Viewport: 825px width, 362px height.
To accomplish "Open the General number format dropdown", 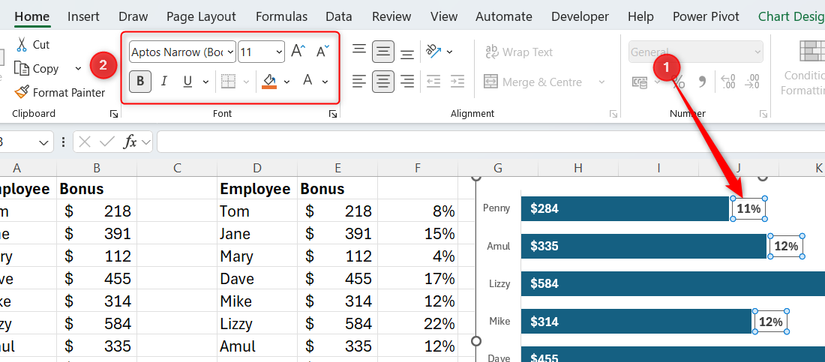I will pyautogui.click(x=696, y=52).
